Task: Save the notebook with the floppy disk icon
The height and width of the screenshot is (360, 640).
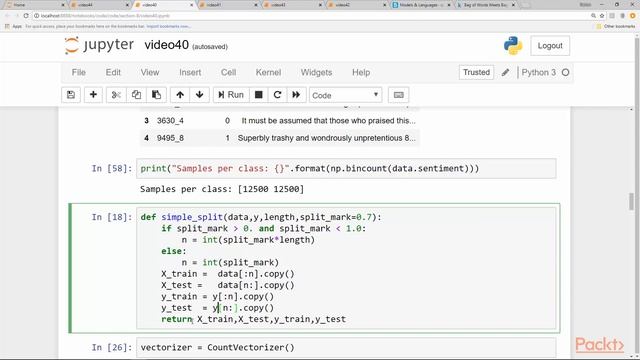Action: [71, 95]
